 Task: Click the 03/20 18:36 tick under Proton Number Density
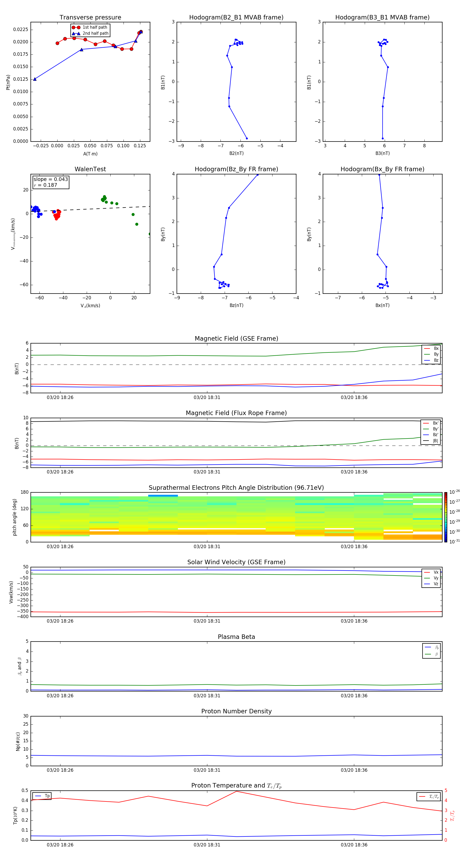(354, 770)
